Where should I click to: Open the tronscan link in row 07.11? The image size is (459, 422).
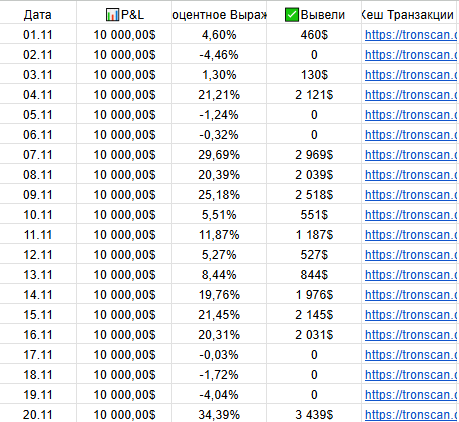click(x=411, y=155)
